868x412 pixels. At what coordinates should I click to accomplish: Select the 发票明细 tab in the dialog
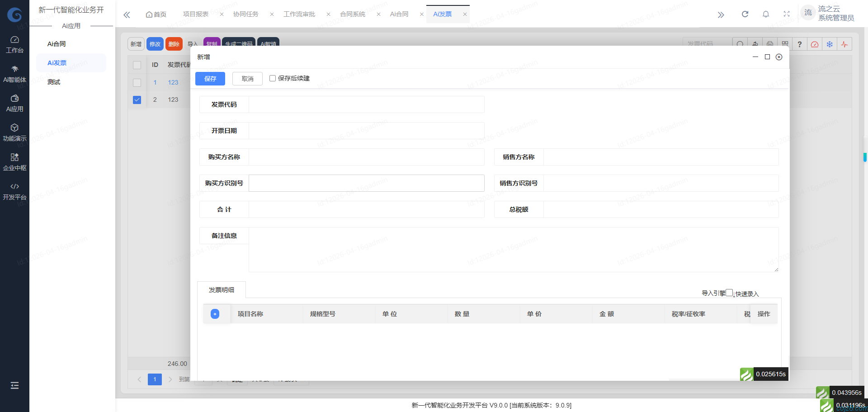(x=221, y=290)
